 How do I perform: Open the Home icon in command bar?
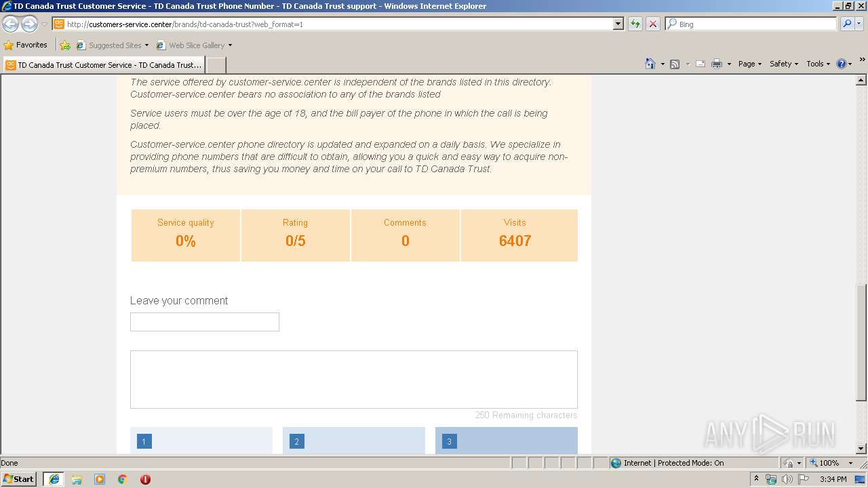650,64
